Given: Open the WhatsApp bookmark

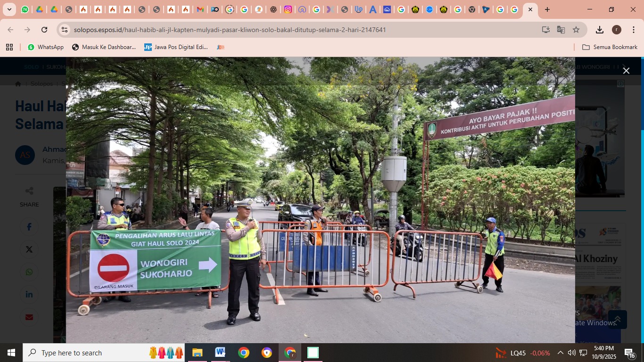Looking at the screenshot, I should 46,47.
